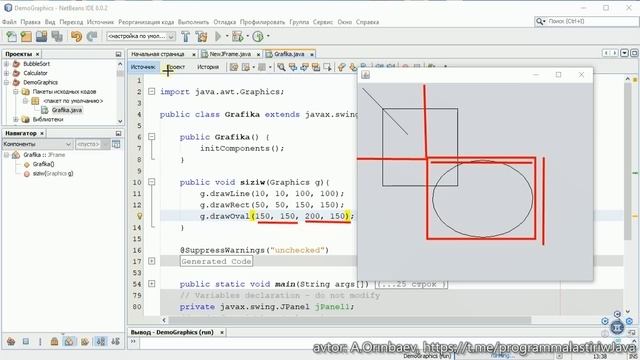Open the Отладка menu

[224, 22]
